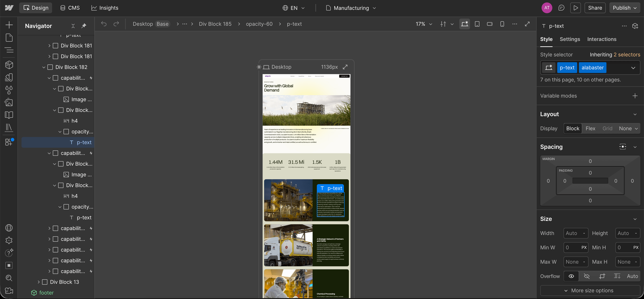Click 2 selectors inheritance link
Image resolution: width=644 pixels, height=299 pixels.
pyautogui.click(x=627, y=55)
